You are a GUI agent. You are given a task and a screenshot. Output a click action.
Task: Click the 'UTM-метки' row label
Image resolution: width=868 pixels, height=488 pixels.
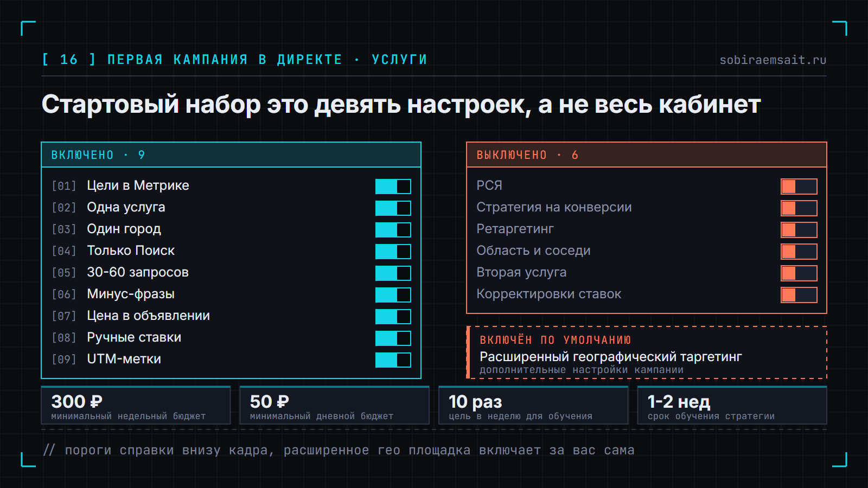click(124, 359)
